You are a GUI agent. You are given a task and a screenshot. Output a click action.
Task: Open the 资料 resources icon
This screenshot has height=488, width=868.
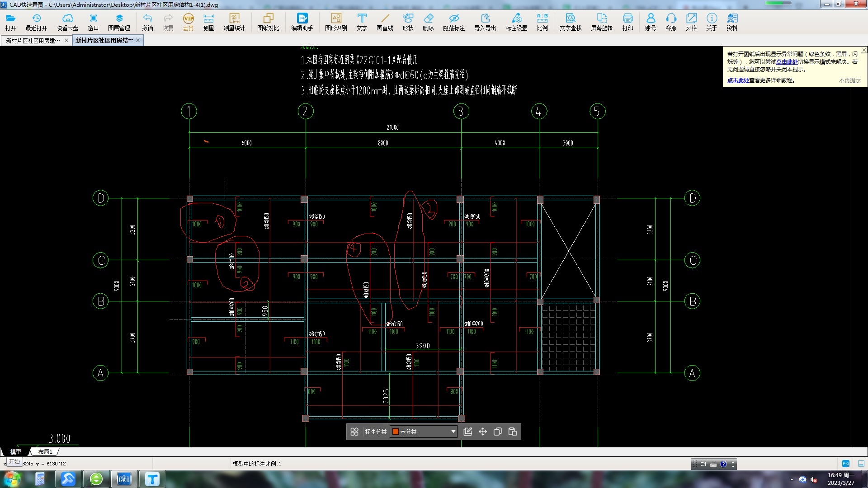pos(732,22)
